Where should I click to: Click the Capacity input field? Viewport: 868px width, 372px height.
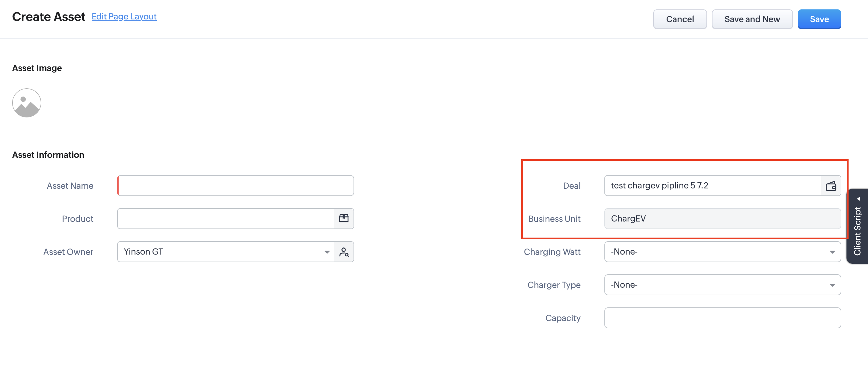click(722, 318)
